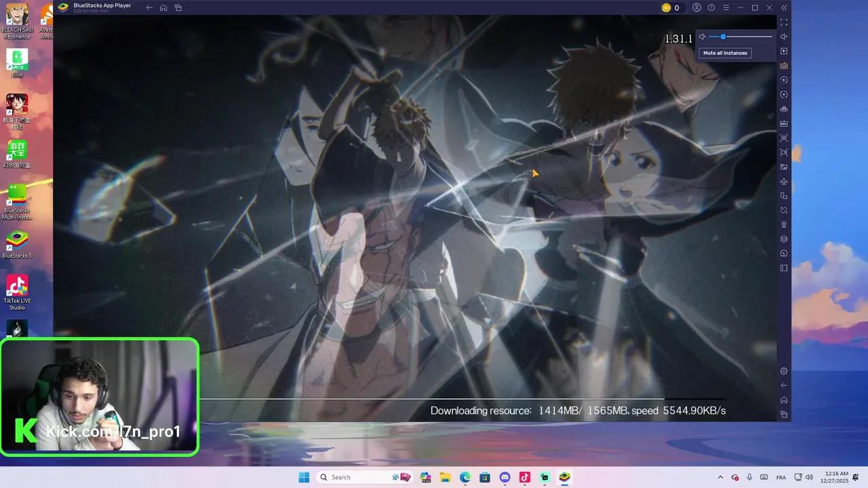Open the macro recorder play icon
This screenshot has height=488, width=868.
(784, 80)
